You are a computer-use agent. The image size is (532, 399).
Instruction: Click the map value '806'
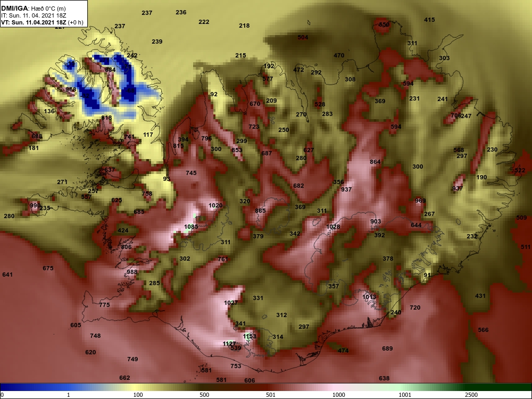point(126,247)
